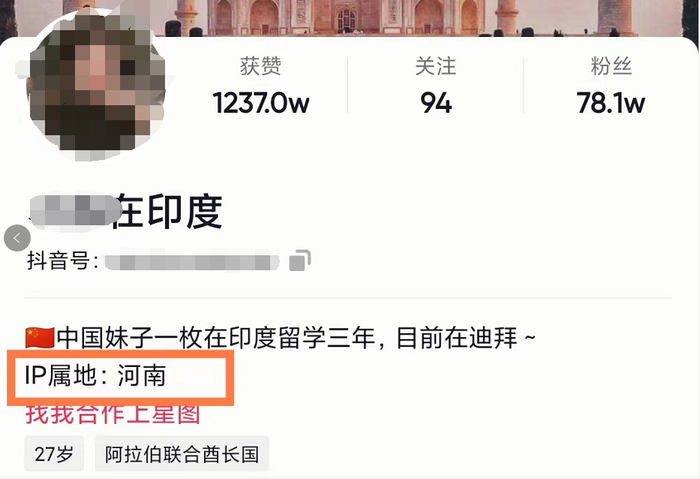Open the pixelated profile avatar
The image size is (700, 479).
(x=96, y=86)
